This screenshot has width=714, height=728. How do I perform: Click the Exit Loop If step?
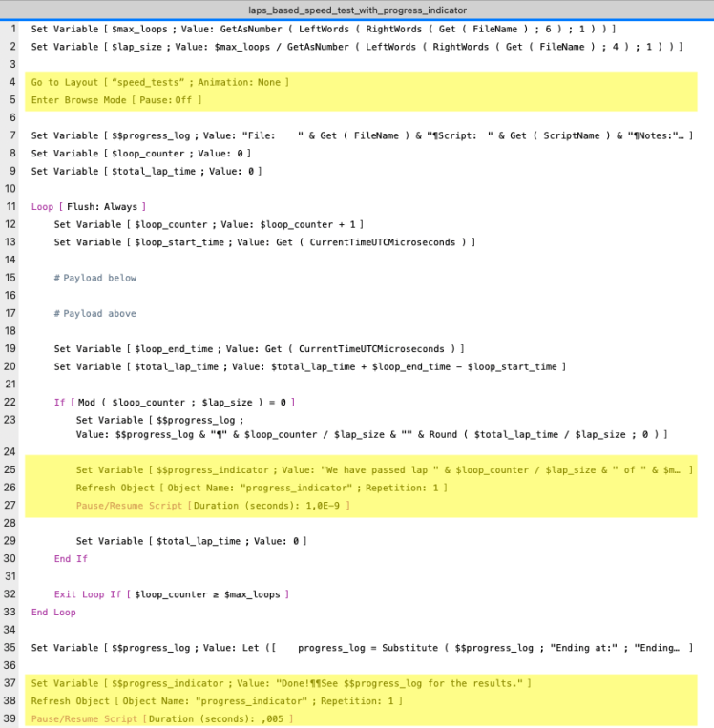172,594
